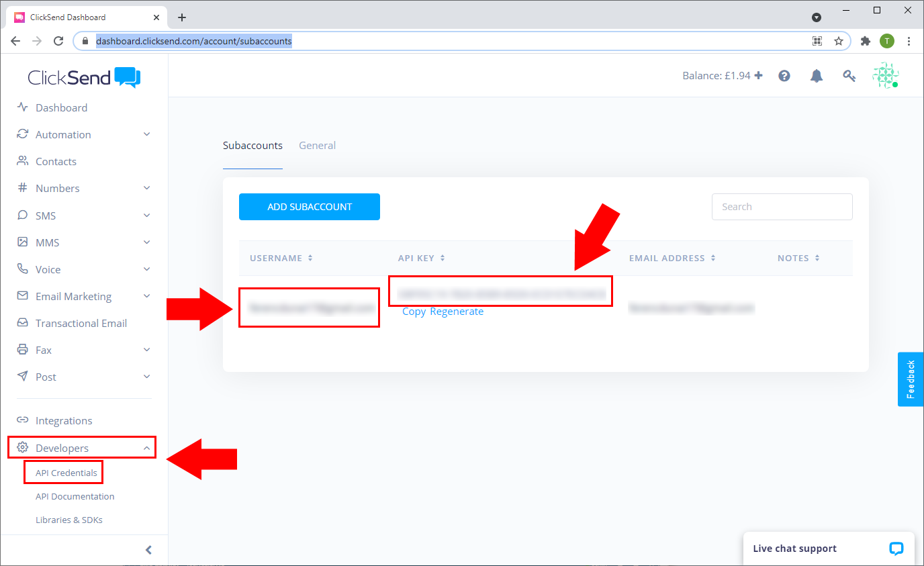
Task: Open the Integrations sidebar item
Action: click(64, 420)
